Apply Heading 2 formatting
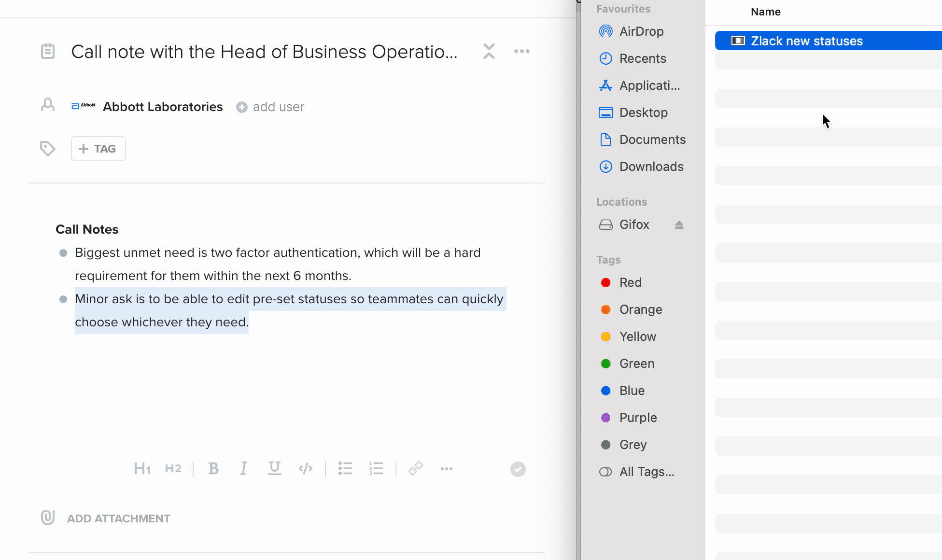Viewport: 942px width, 560px height. click(x=173, y=468)
